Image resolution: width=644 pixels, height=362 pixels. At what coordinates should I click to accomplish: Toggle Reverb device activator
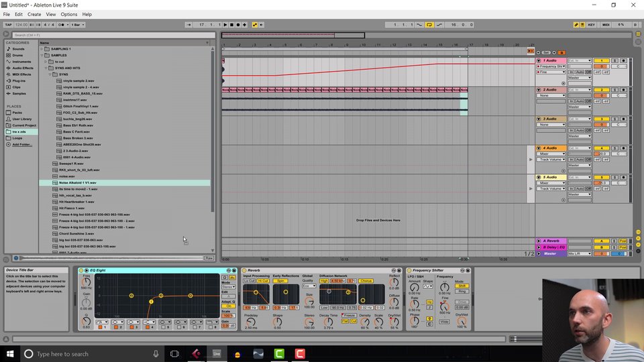tap(244, 270)
